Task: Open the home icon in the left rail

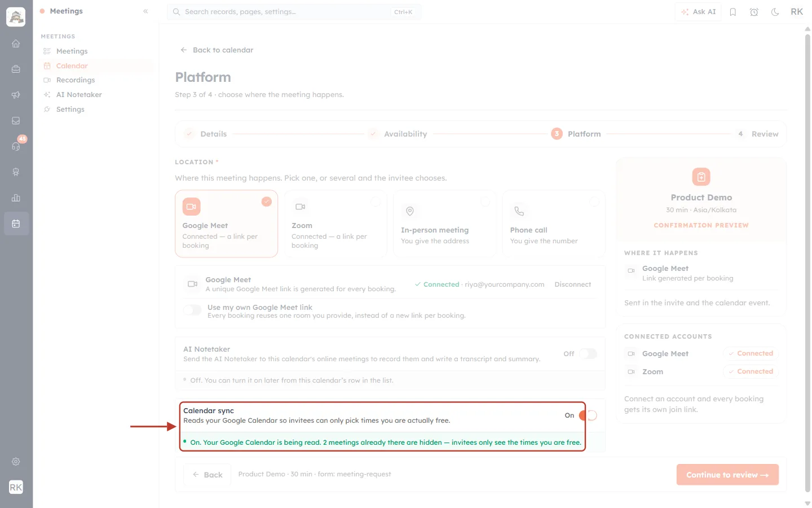Action: pyautogui.click(x=16, y=43)
